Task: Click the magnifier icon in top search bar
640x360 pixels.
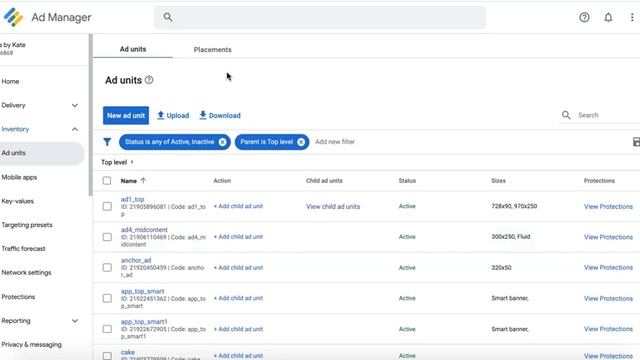Action: pyautogui.click(x=168, y=17)
